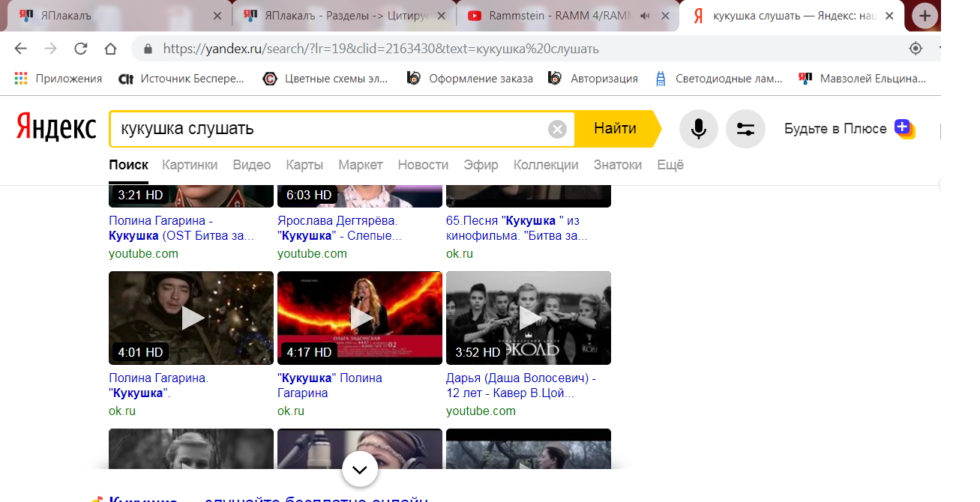
Task: Start voice search with microphone icon
Action: [699, 129]
